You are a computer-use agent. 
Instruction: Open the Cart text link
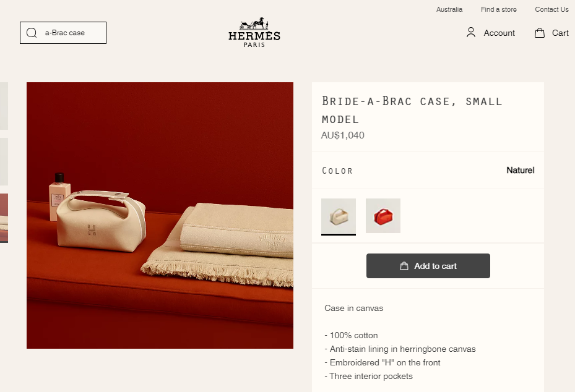click(560, 33)
